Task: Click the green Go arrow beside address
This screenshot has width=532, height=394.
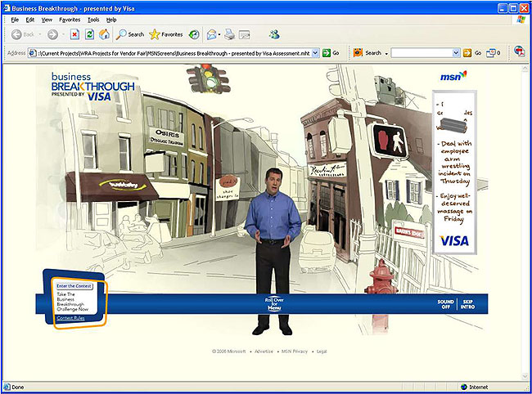Action: pos(327,53)
